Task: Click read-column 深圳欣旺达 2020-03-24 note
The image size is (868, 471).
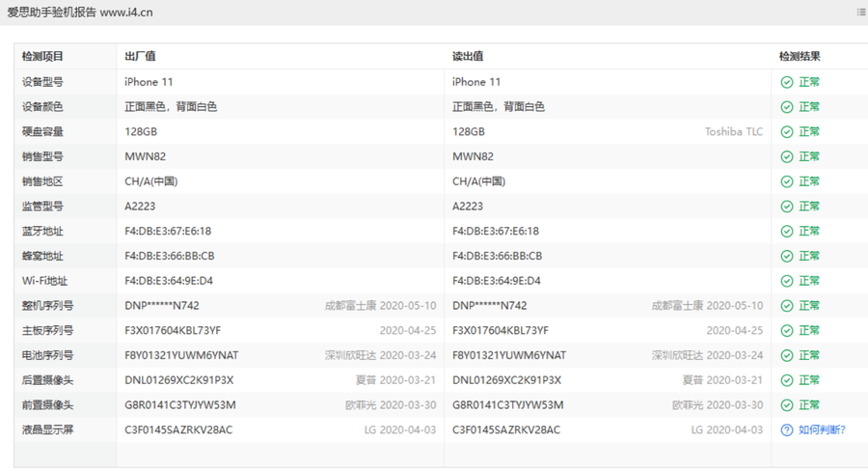Action: tap(707, 355)
